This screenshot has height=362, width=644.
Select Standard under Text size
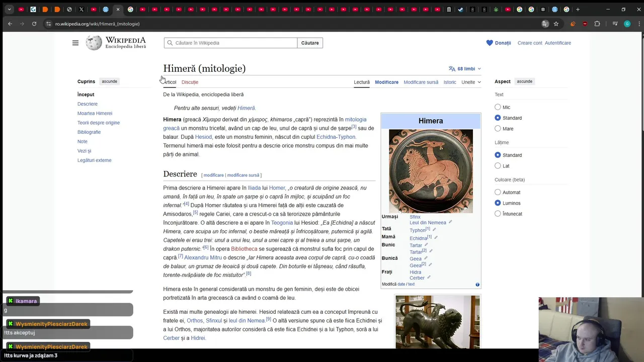(498, 118)
